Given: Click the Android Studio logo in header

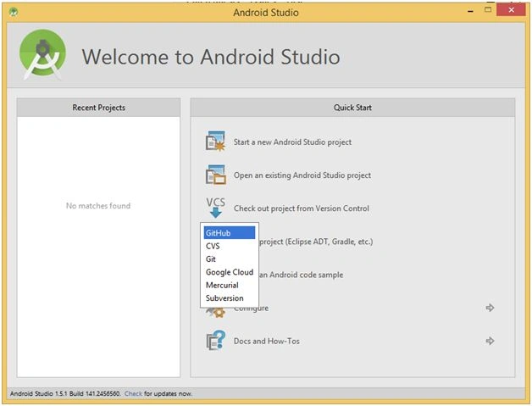Looking at the screenshot, I should click(42, 54).
